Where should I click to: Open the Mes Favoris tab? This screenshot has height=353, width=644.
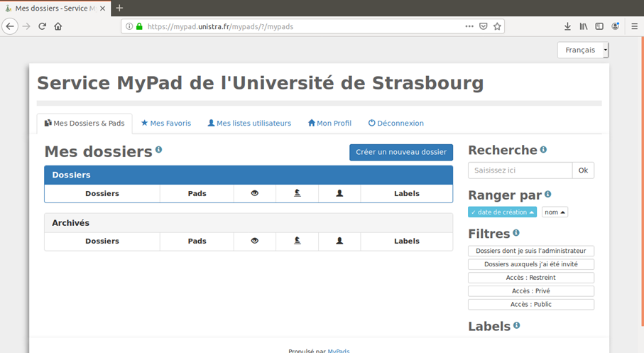pyautogui.click(x=166, y=124)
